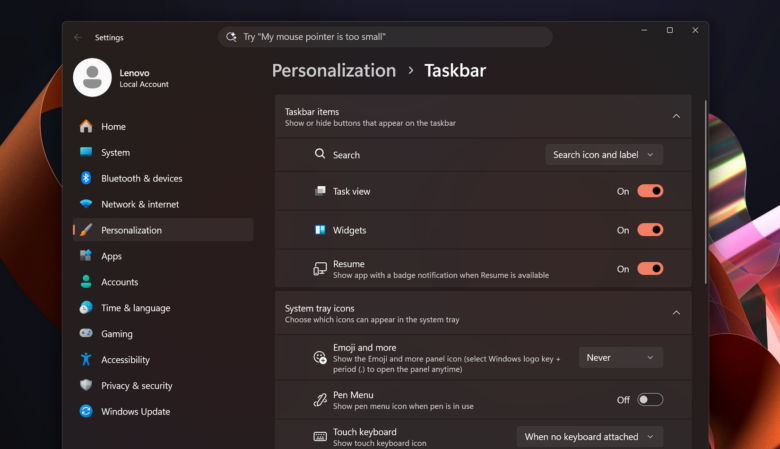Open Time & language settings
780x449 pixels.
click(x=163, y=307)
